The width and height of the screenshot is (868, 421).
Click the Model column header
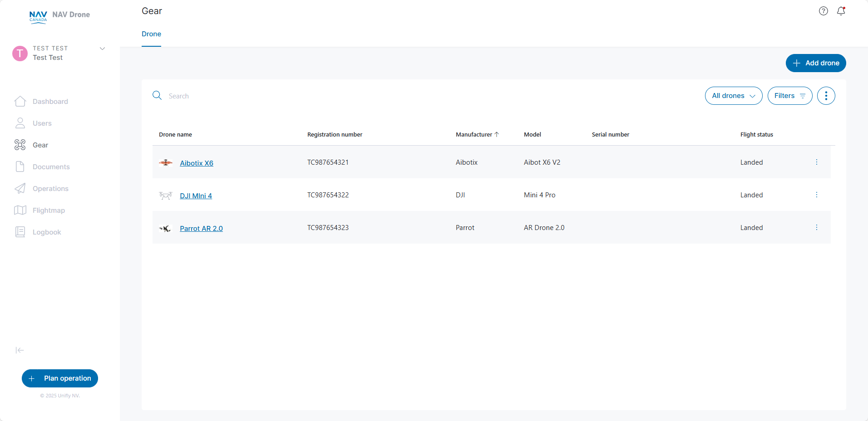[x=533, y=134]
